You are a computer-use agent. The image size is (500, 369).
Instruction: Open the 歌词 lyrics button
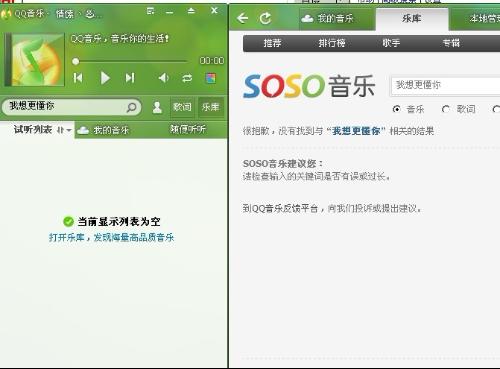tap(182, 107)
